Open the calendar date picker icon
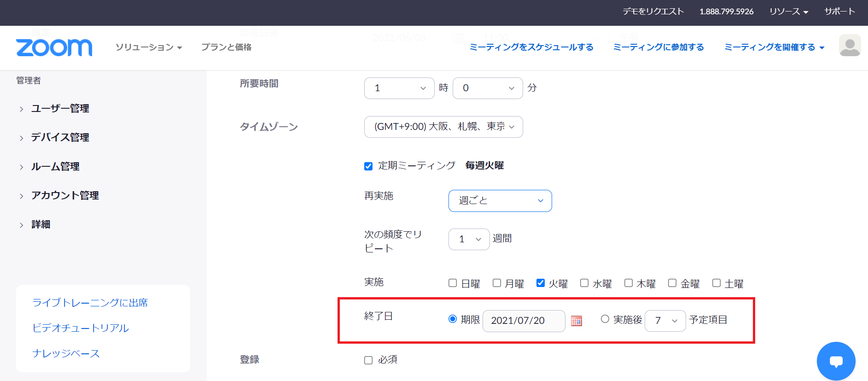The image size is (868, 381). click(576, 321)
